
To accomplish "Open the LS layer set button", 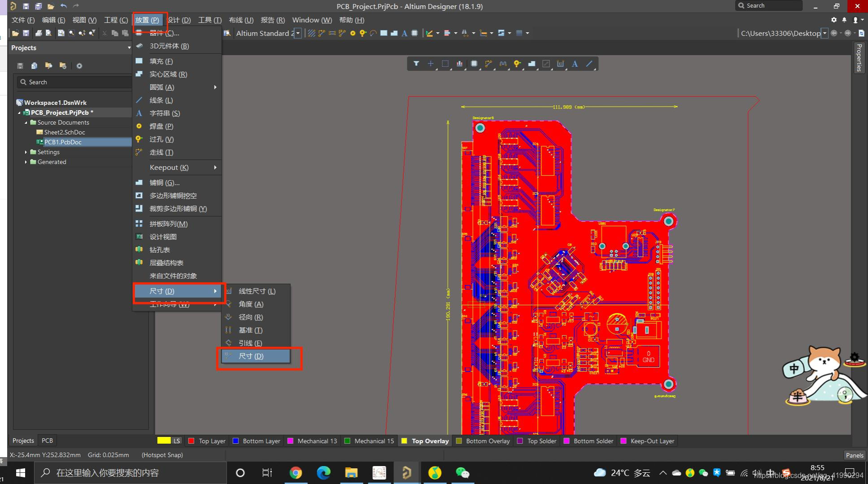I will click(x=177, y=441).
